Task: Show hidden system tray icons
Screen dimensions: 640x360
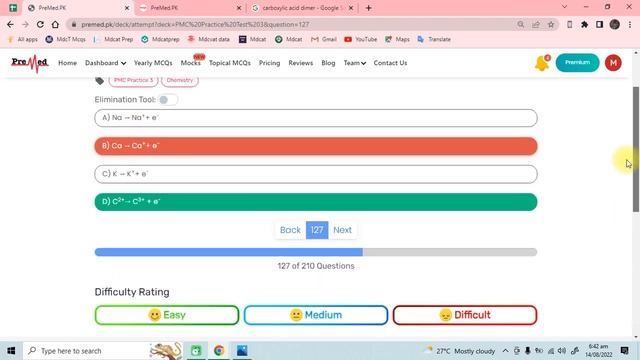Action: (x=505, y=351)
